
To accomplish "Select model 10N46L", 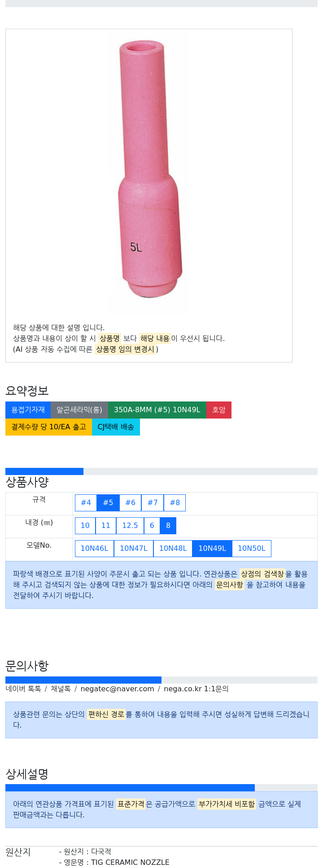I will point(94,548).
